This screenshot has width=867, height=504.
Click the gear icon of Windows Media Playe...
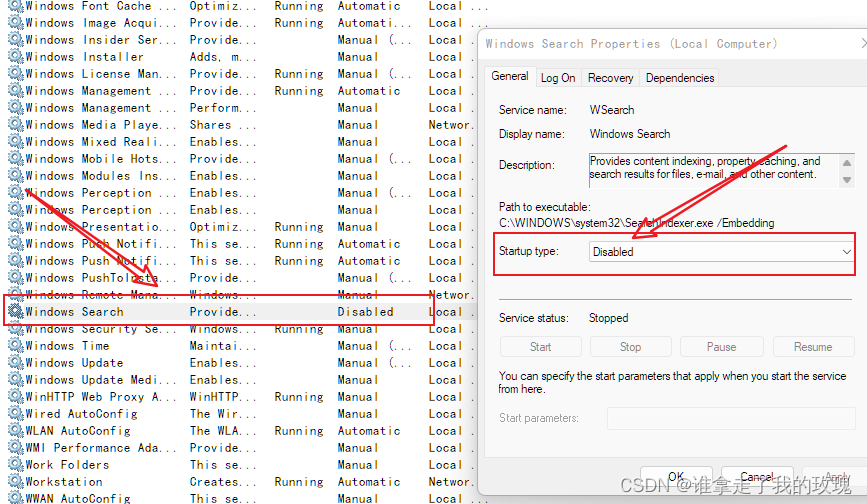point(15,125)
